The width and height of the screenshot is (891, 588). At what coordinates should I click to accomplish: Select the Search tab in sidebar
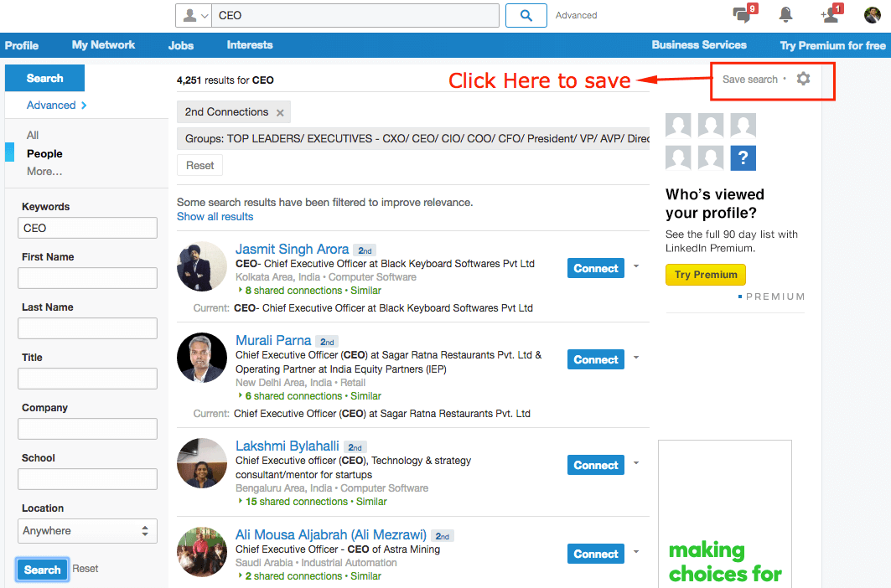(45, 78)
